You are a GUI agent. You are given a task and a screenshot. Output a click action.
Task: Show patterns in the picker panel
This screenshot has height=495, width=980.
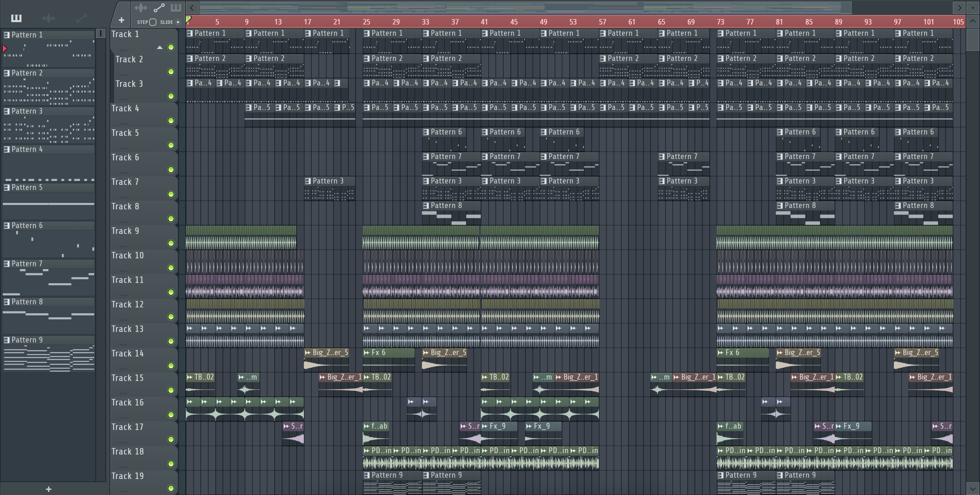16,18
